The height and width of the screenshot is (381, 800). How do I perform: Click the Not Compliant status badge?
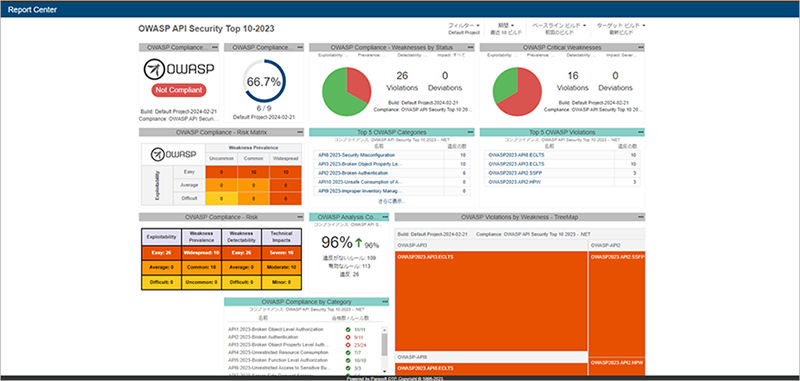(x=179, y=90)
